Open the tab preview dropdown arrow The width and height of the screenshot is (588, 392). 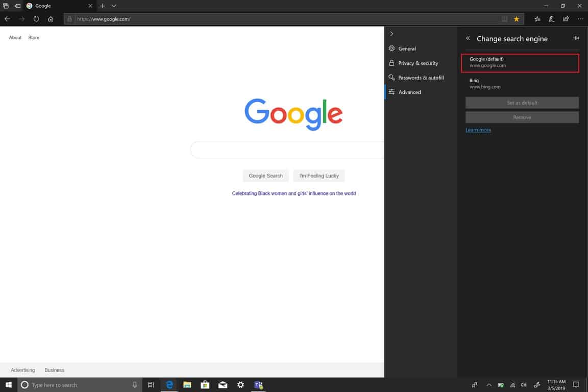(114, 6)
